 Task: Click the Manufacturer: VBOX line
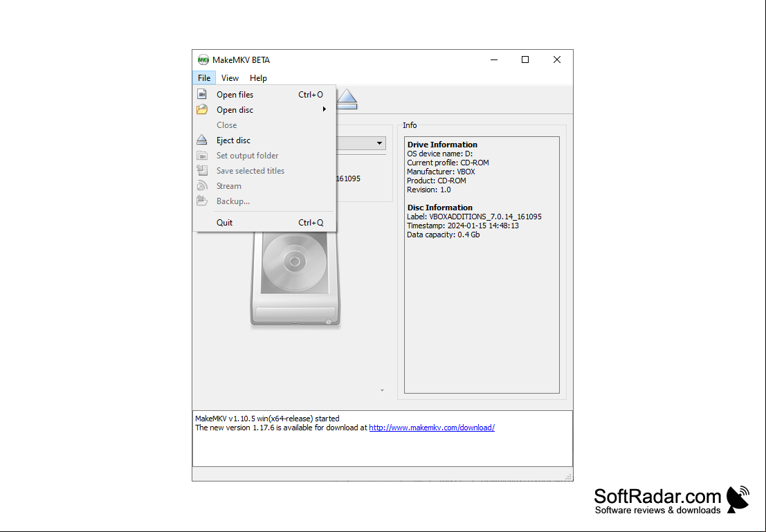coord(441,172)
